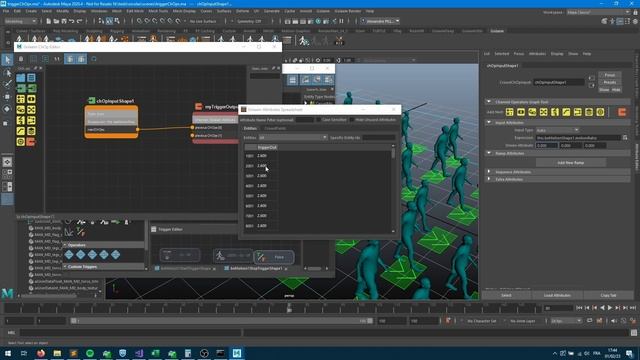The image size is (640, 360).
Task: Expand the Sequence Attributes section
Action: pyautogui.click(x=489, y=172)
